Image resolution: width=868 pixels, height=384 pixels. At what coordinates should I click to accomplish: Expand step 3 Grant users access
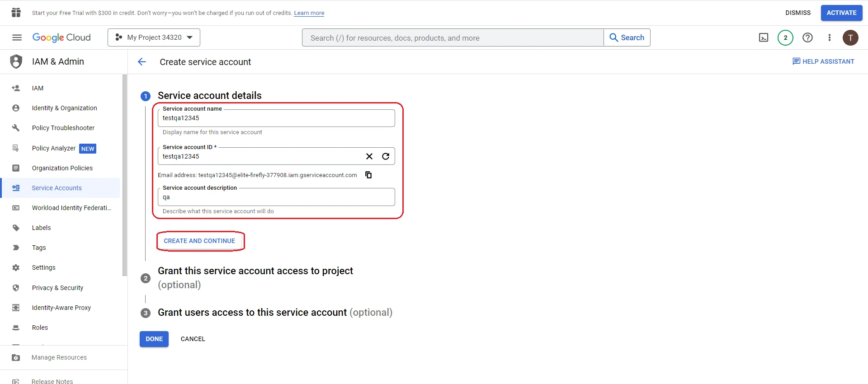click(x=275, y=313)
